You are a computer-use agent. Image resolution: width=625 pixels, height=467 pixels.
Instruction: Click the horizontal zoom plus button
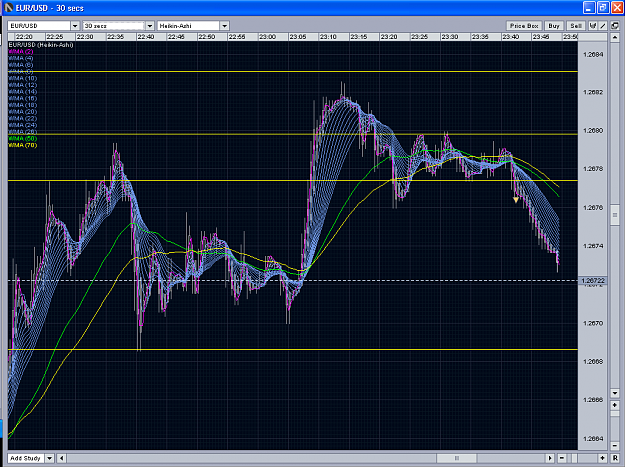[602, 458]
